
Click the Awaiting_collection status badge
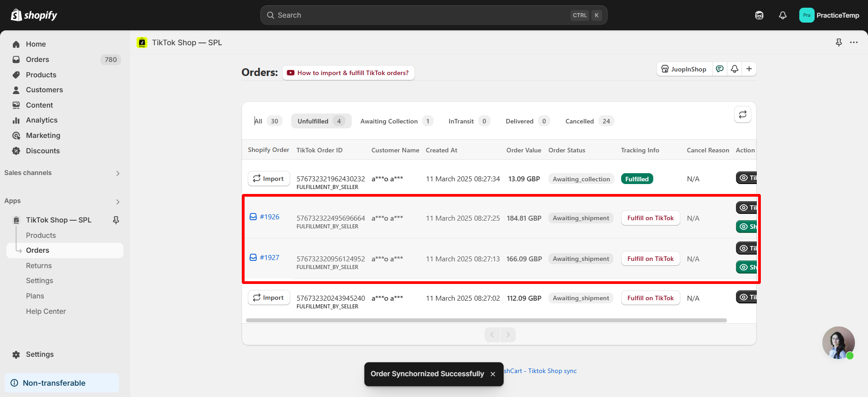[x=581, y=179]
